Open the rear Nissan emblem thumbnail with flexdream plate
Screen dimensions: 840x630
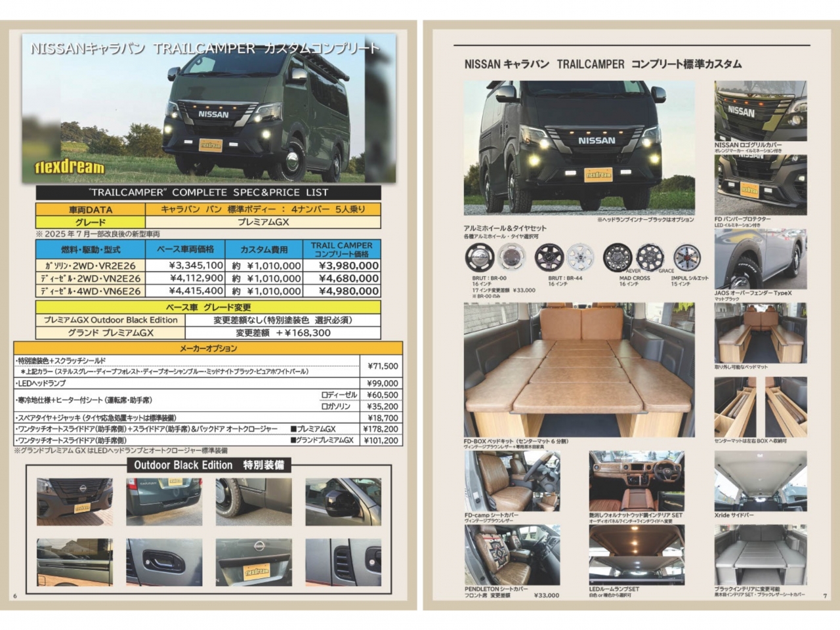[x=253, y=562]
